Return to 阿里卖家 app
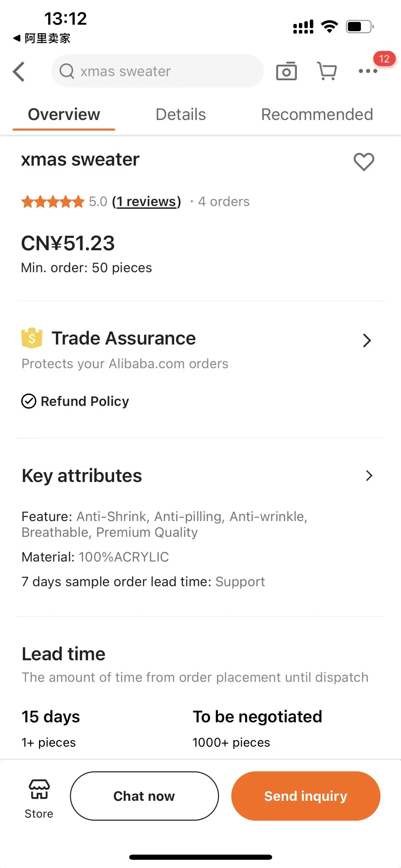The width and height of the screenshot is (401, 868). [42, 38]
